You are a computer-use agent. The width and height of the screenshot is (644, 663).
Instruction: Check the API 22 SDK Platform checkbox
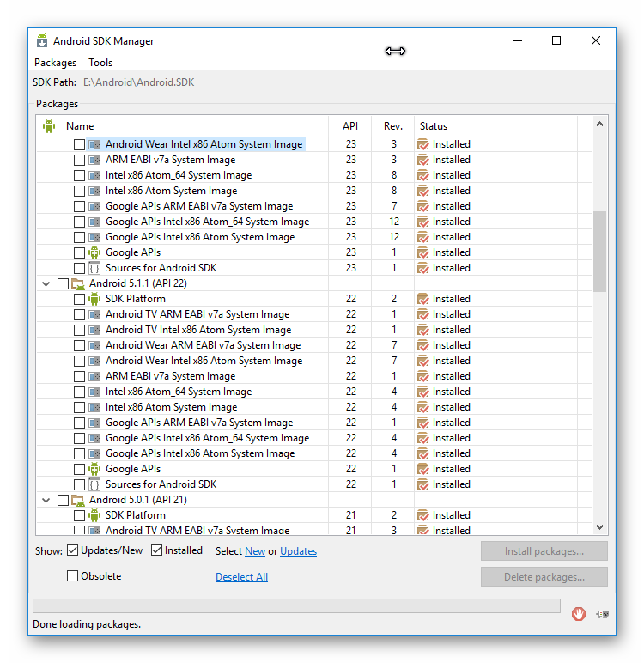pos(79,300)
